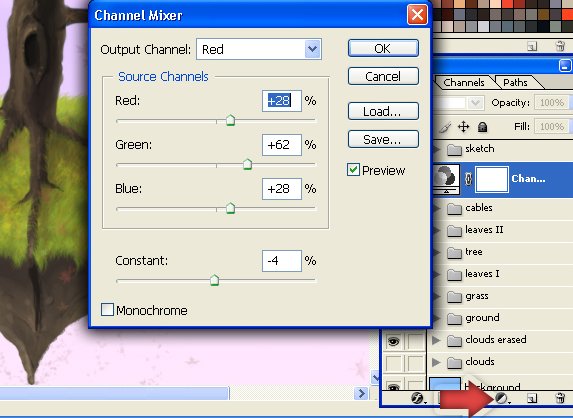
Task: Expand the clouds erased folder
Action: click(436, 341)
